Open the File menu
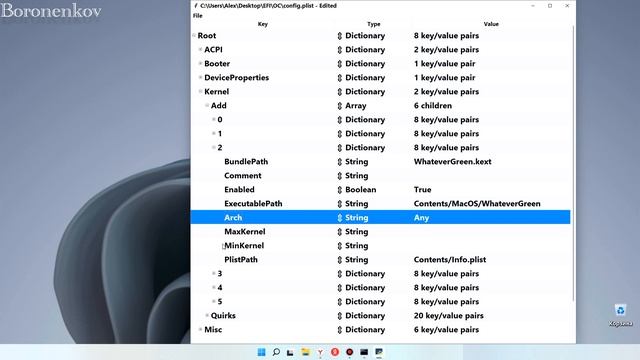The height and width of the screenshot is (360, 640). click(198, 16)
